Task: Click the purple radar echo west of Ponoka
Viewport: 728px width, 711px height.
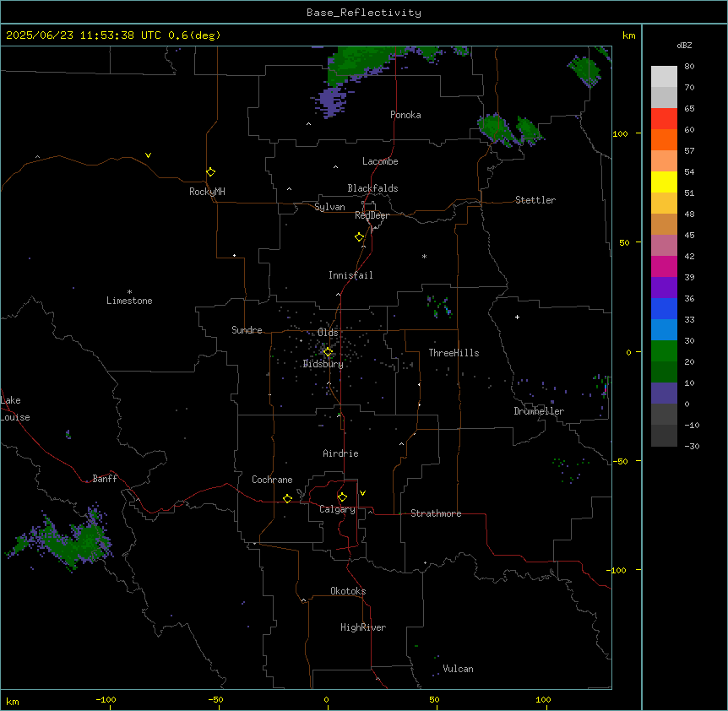Action: pyautogui.click(x=332, y=101)
